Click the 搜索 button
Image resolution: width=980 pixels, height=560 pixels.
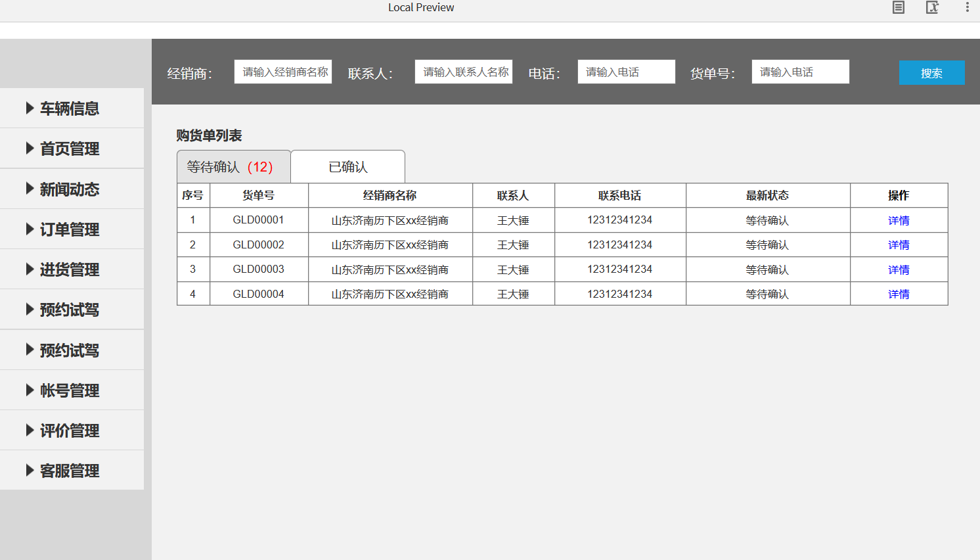point(931,73)
